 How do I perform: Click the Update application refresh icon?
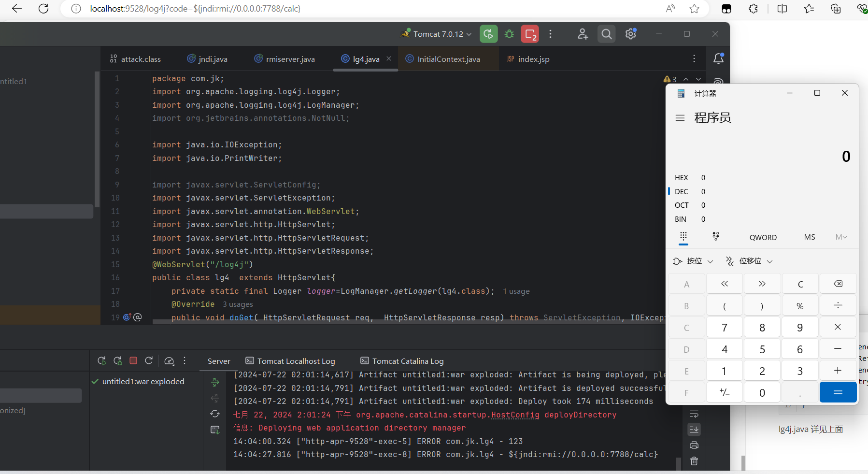[215, 414]
